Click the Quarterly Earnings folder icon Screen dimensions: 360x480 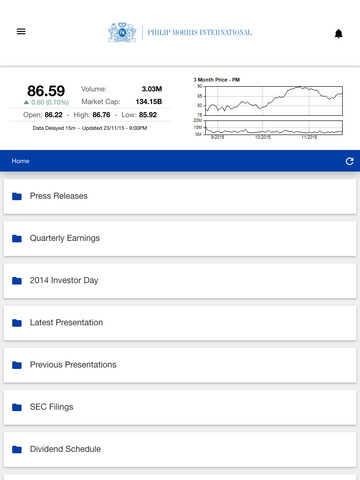pyautogui.click(x=17, y=239)
